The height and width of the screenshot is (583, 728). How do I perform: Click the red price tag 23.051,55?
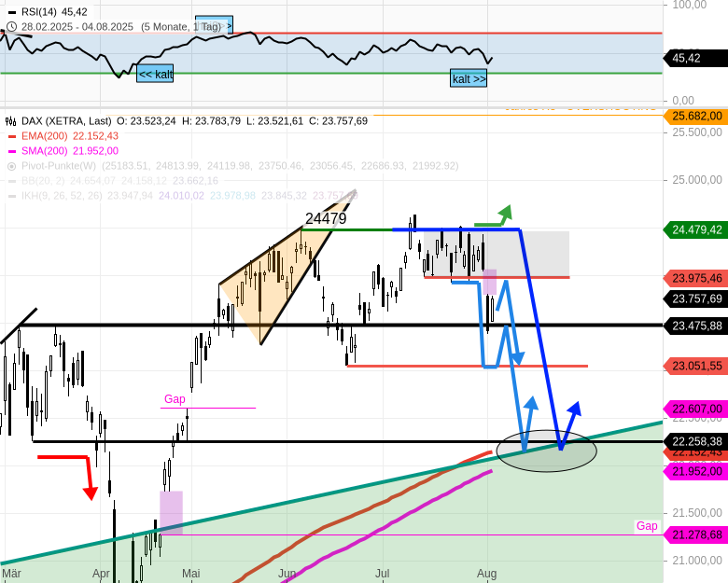click(x=694, y=367)
